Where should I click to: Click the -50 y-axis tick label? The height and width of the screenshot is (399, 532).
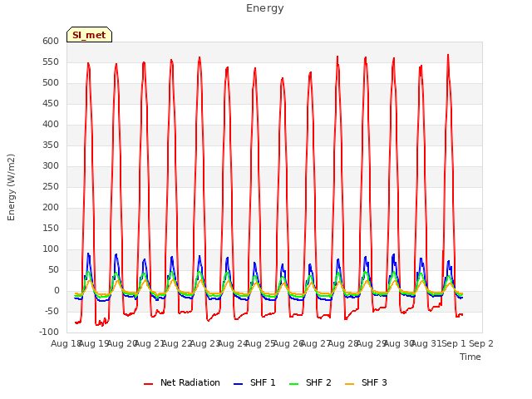pos(52,311)
